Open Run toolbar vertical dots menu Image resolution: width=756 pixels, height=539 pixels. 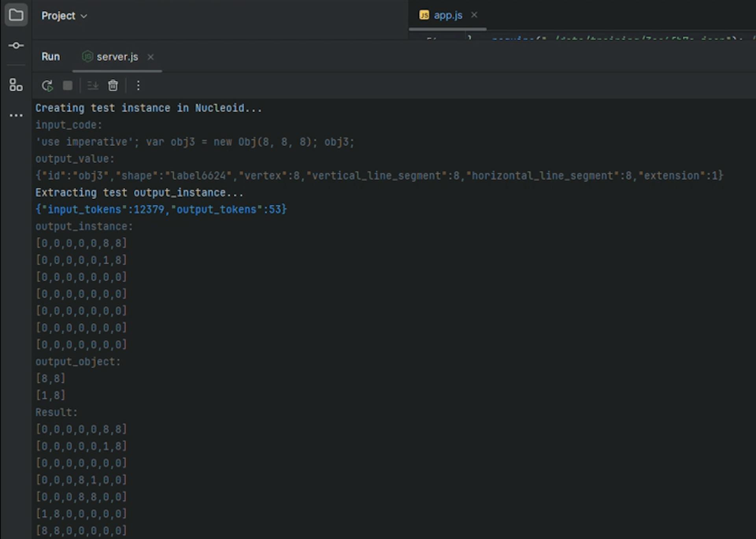[138, 85]
